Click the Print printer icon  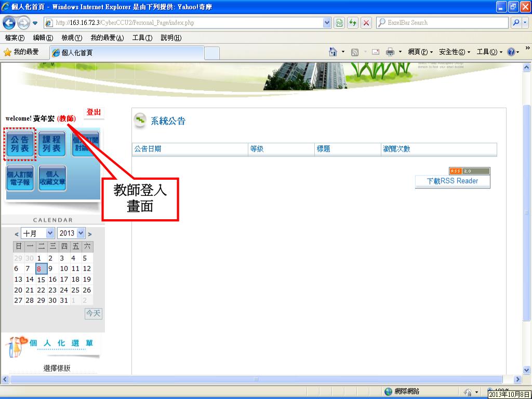click(390, 52)
